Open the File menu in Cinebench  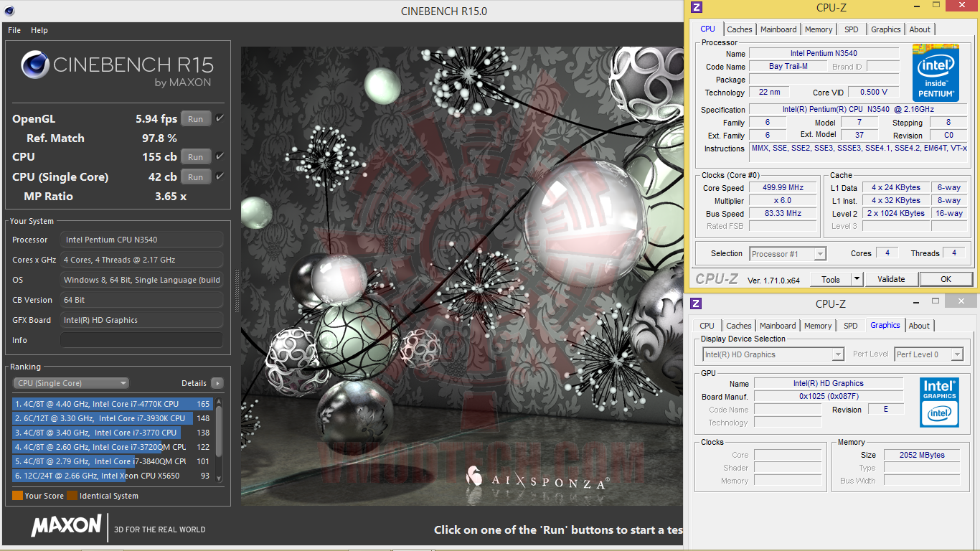tap(14, 30)
